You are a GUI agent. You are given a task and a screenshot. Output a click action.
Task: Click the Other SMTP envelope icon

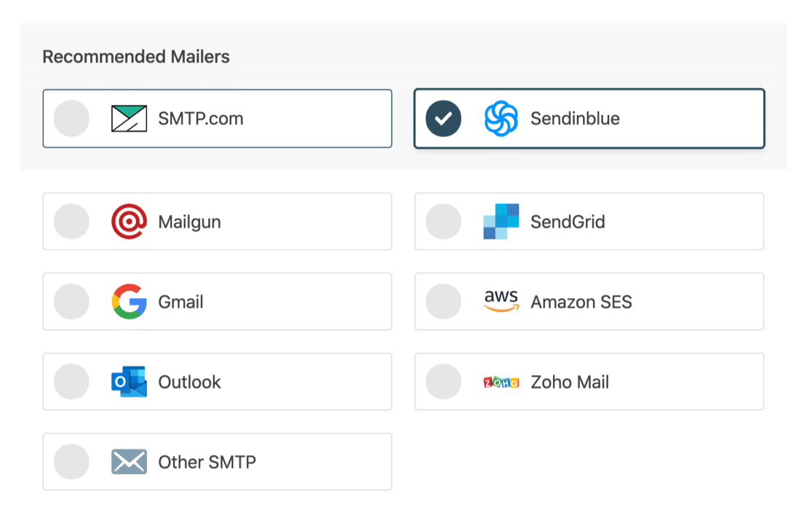click(129, 461)
